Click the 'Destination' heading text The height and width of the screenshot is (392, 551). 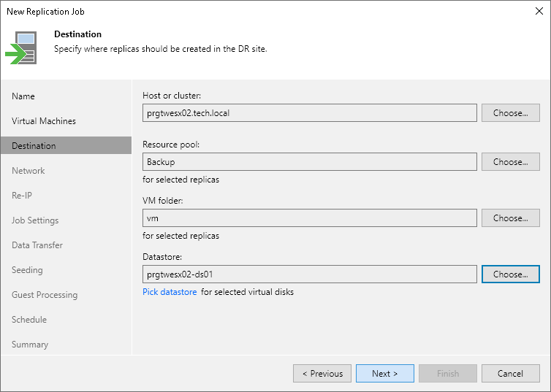pos(77,34)
